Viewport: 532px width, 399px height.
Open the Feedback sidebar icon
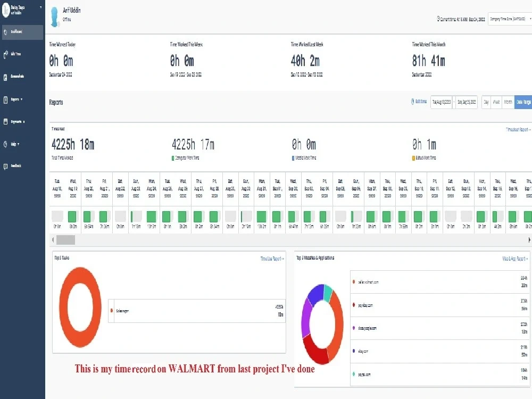point(5,166)
